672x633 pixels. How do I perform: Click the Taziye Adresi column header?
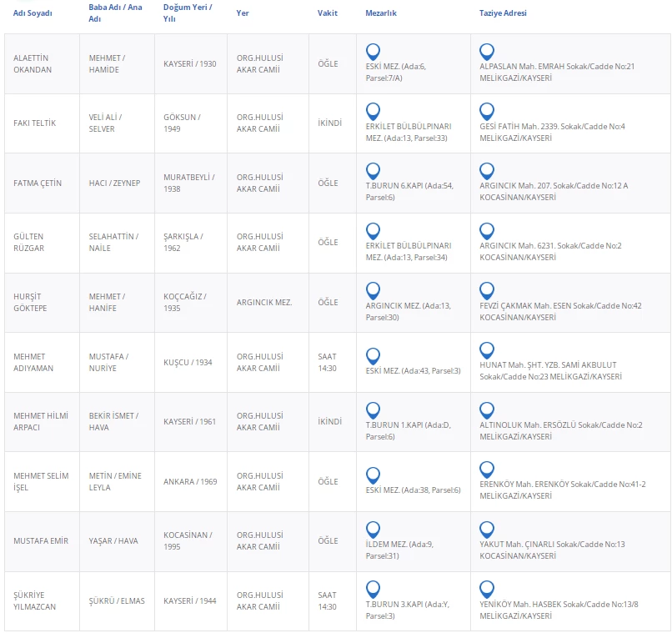pyautogui.click(x=503, y=13)
